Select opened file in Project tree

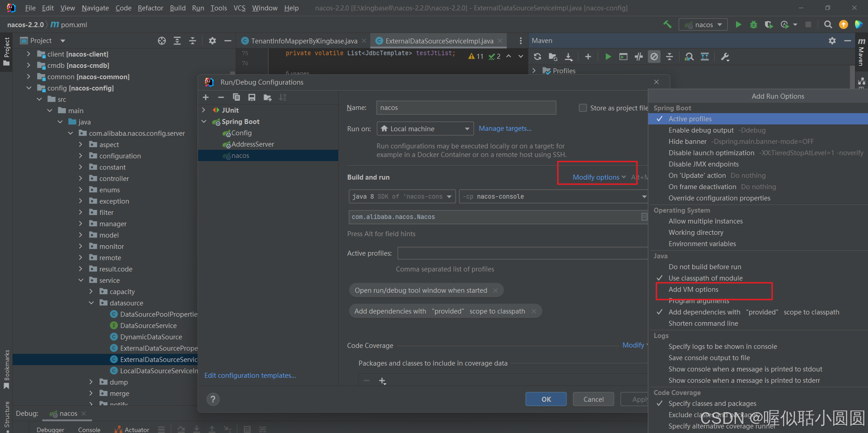(x=162, y=41)
